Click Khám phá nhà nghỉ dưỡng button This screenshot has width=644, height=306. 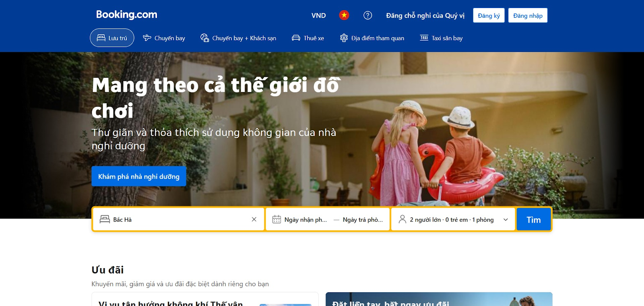point(139,176)
